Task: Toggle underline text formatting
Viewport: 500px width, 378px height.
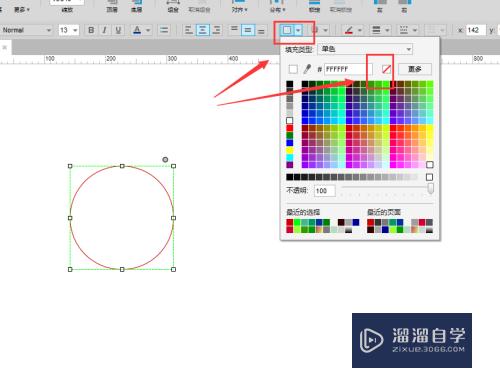Action: coord(118,30)
